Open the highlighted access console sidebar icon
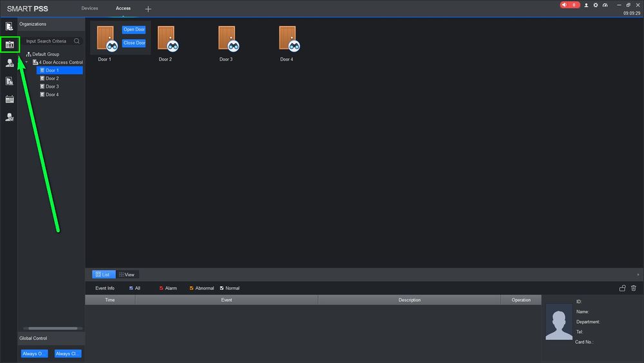The height and width of the screenshot is (363, 644). [x=10, y=44]
